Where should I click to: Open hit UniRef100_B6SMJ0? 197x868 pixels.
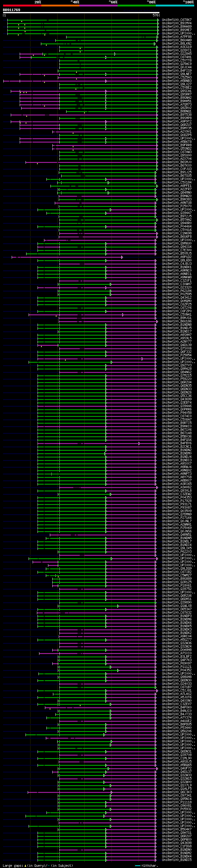[x=177, y=162]
